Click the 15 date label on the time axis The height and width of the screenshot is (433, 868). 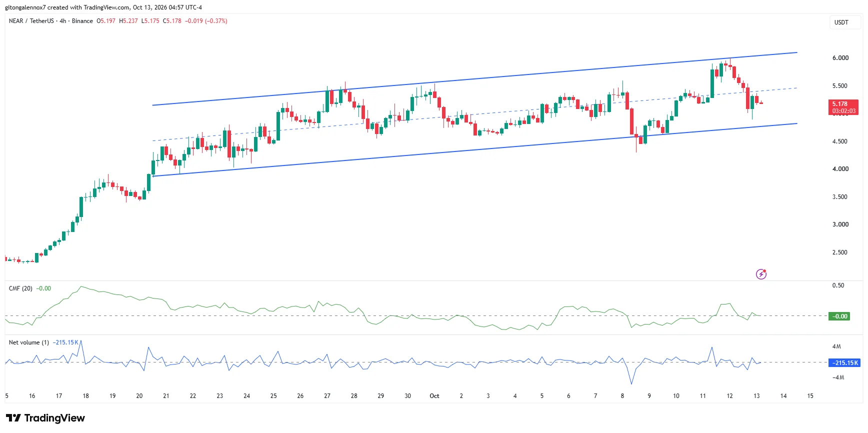pos(810,396)
